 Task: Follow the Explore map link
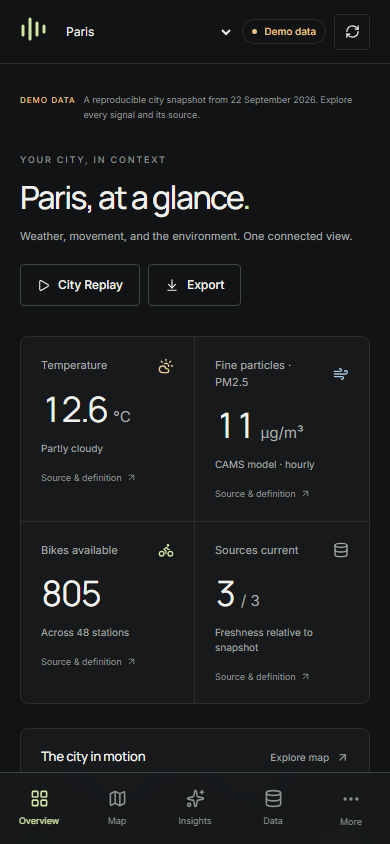(x=309, y=757)
